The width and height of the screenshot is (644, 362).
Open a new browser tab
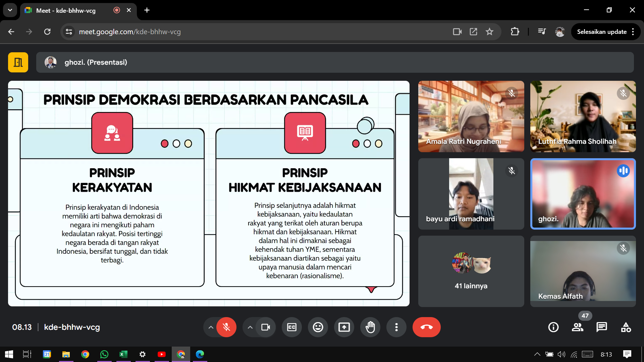[147, 10]
